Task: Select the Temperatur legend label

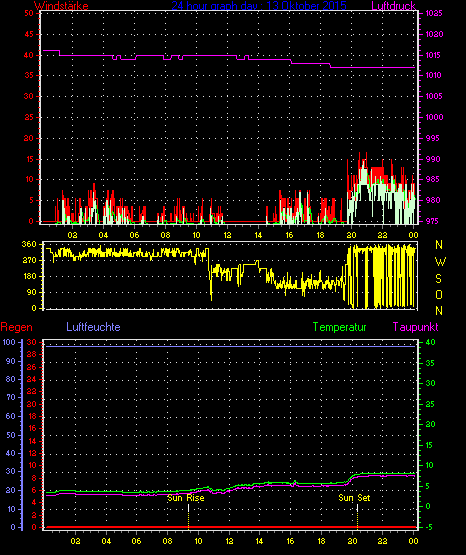Action: (x=339, y=327)
